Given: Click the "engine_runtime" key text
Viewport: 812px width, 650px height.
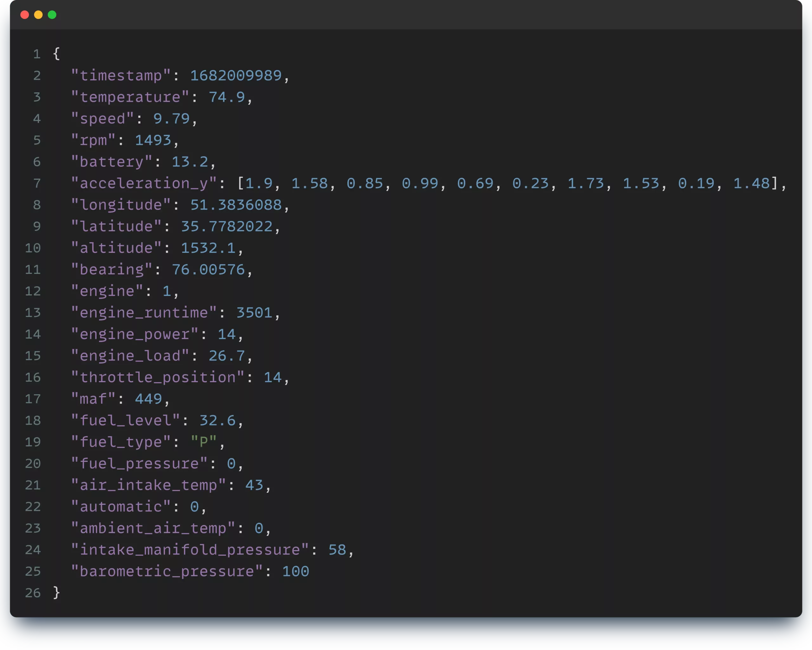Looking at the screenshot, I should tap(144, 313).
